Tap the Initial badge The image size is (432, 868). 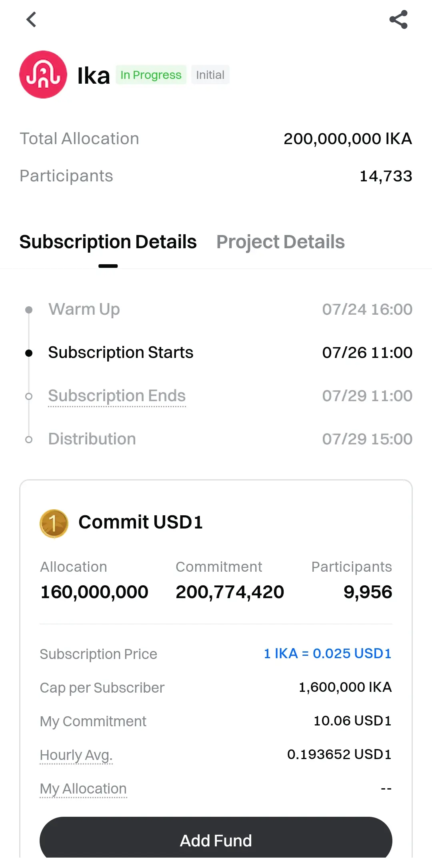tap(210, 75)
